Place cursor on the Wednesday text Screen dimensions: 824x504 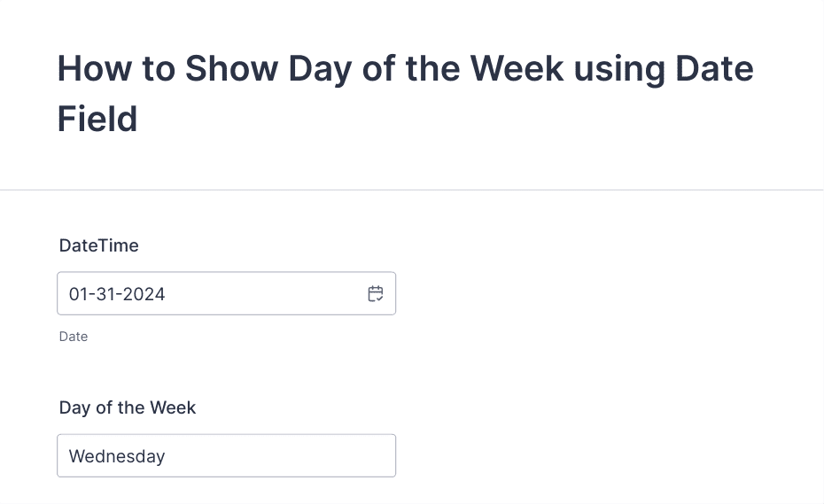pyautogui.click(x=117, y=456)
